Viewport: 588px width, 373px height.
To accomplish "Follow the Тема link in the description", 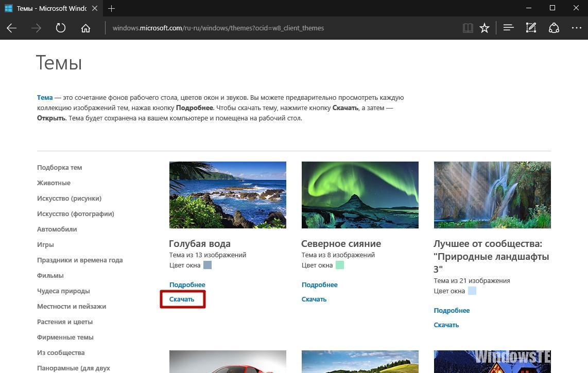I will [x=45, y=97].
